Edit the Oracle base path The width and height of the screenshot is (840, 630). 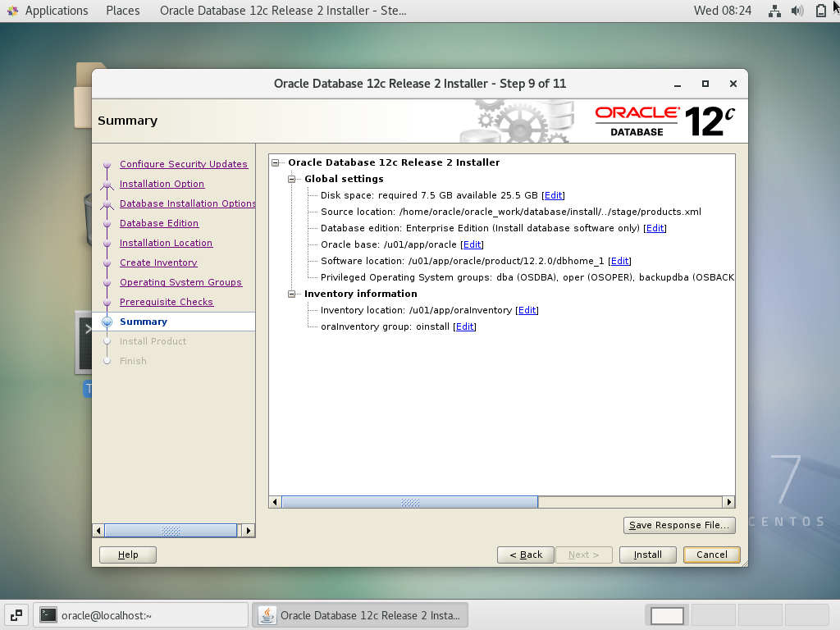[472, 244]
